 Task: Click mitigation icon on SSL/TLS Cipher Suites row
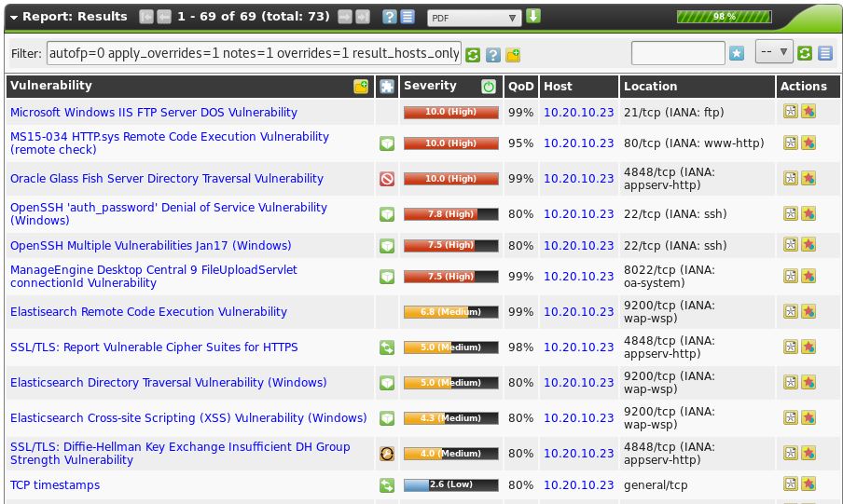387,347
